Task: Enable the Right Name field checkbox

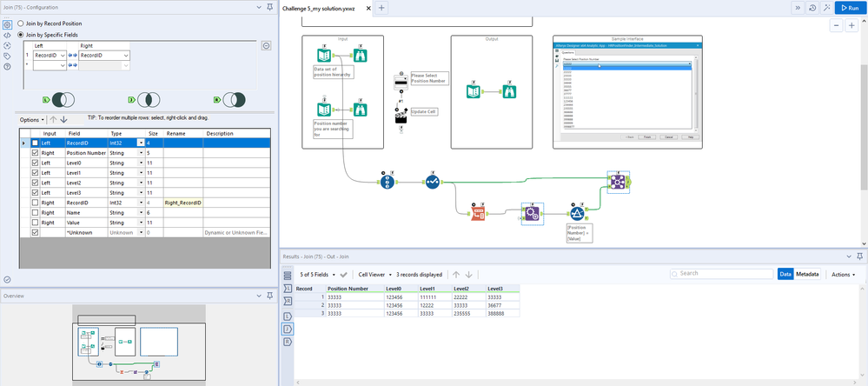Action: coord(35,212)
